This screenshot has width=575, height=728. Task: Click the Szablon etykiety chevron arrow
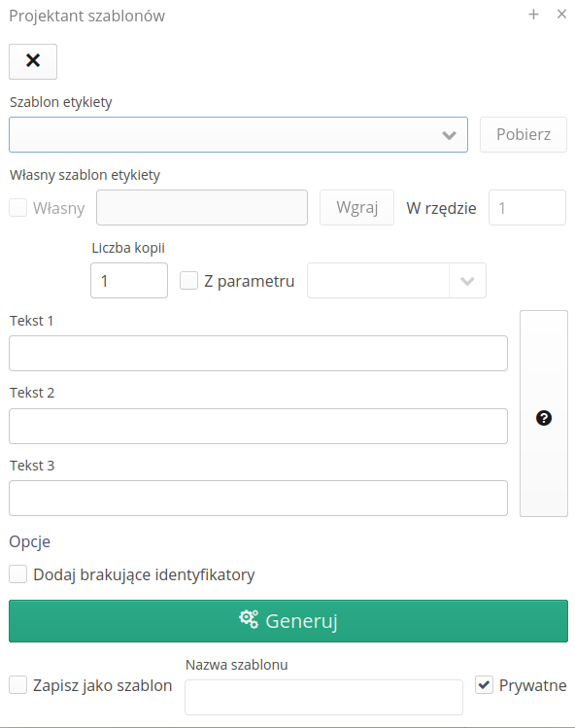[449, 135]
